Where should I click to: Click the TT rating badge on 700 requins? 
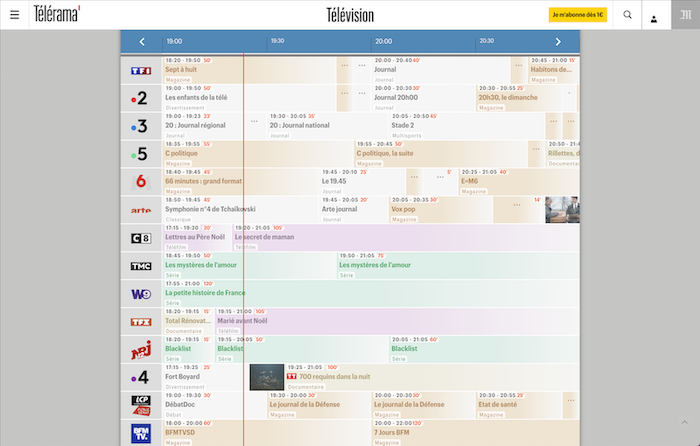point(292,376)
